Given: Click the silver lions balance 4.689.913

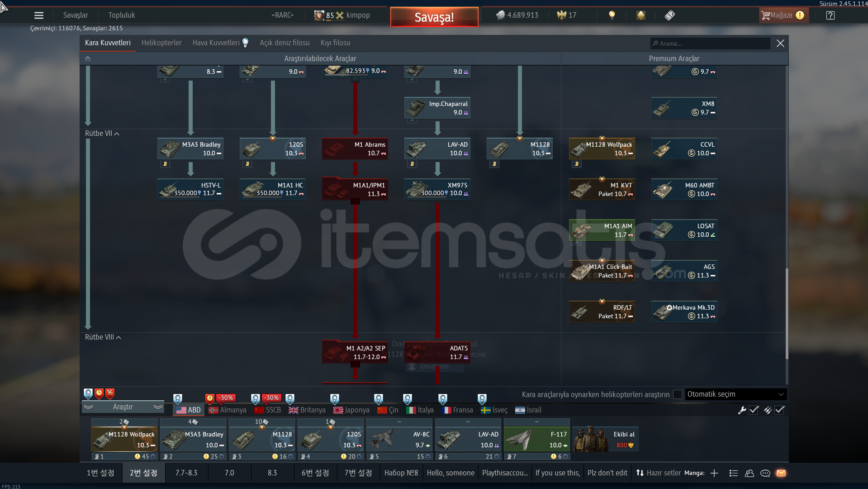Looking at the screenshot, I should click(517, 15).
